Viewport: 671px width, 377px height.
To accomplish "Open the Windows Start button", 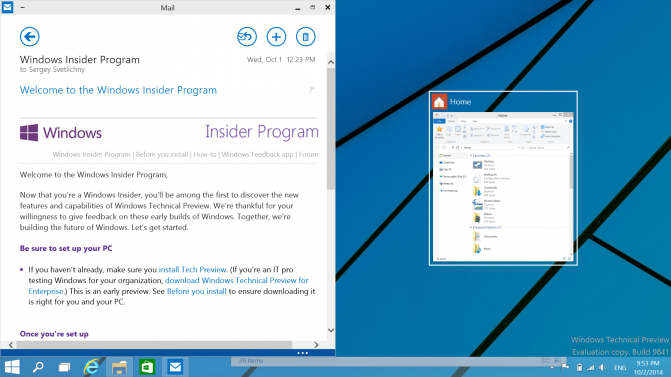I will click(x=12, y=367).
